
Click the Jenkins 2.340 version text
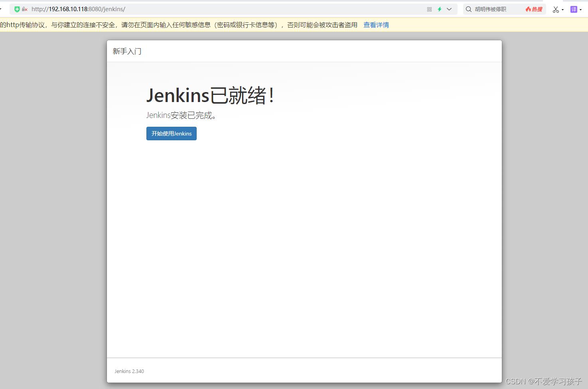129,371
